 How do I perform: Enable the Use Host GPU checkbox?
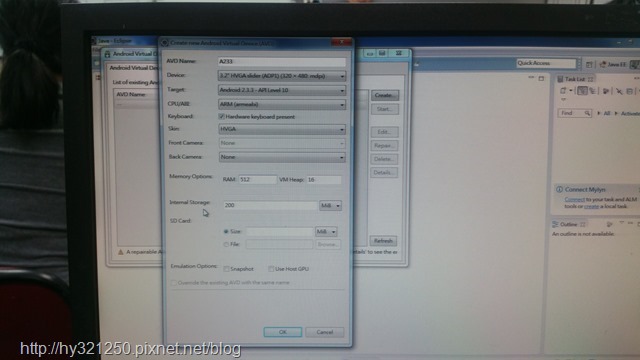coord(271,269)
